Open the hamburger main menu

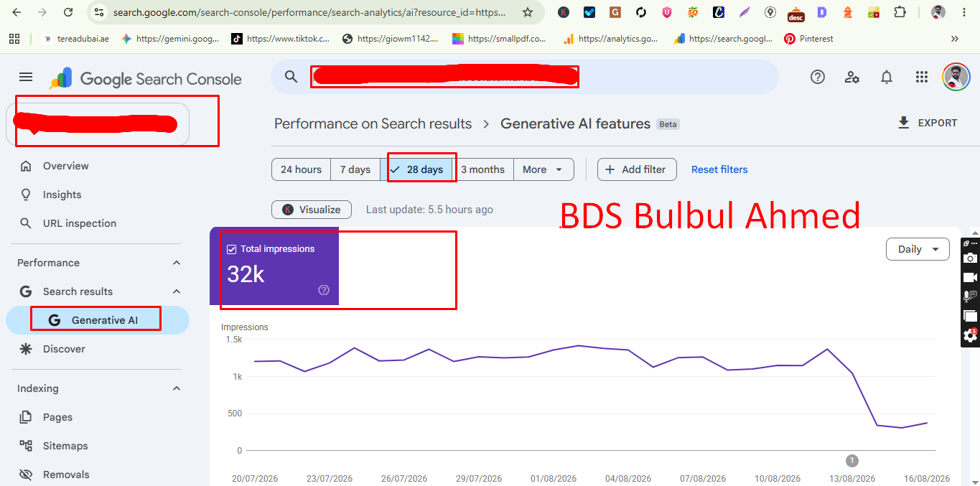click(x=26, y=78)
